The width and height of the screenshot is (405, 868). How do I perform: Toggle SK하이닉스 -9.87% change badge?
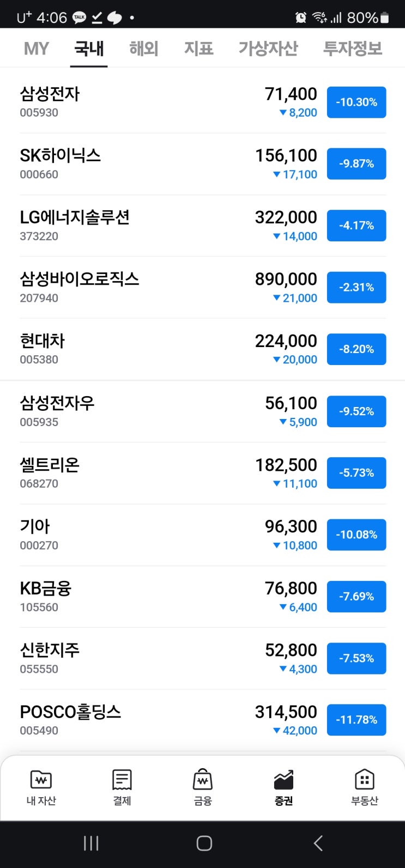356,163
